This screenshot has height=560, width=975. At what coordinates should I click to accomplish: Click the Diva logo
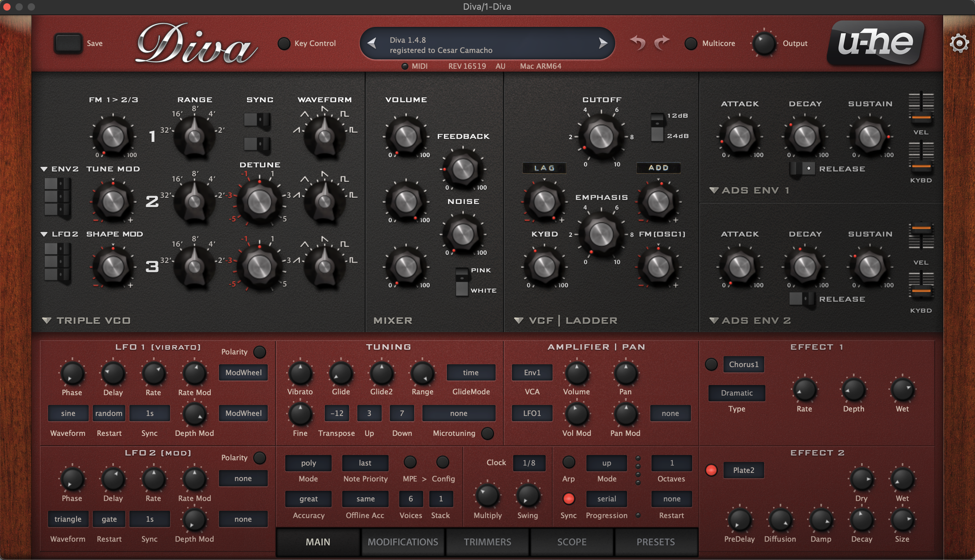(x=196, y=44)
